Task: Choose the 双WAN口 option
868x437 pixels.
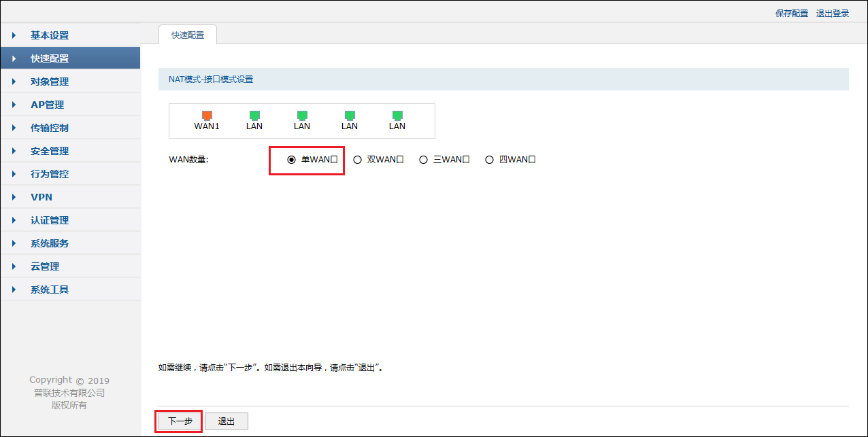Action: (358, 160)
